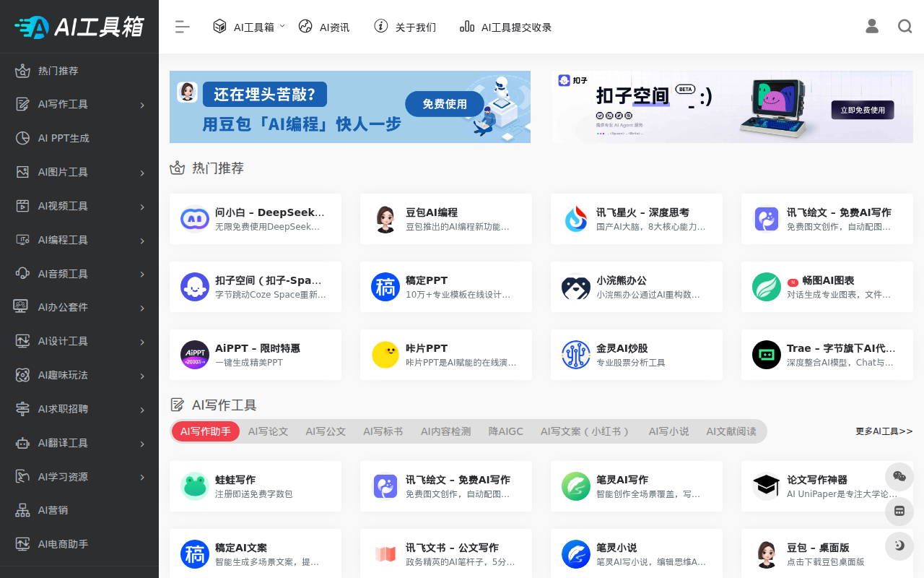
Task: Click the 笔灵AI写作 green icon
Action: [576, 486]
